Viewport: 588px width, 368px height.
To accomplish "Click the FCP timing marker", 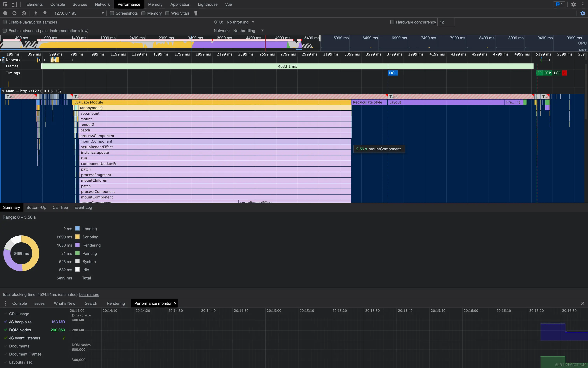I will click(548, 73).
